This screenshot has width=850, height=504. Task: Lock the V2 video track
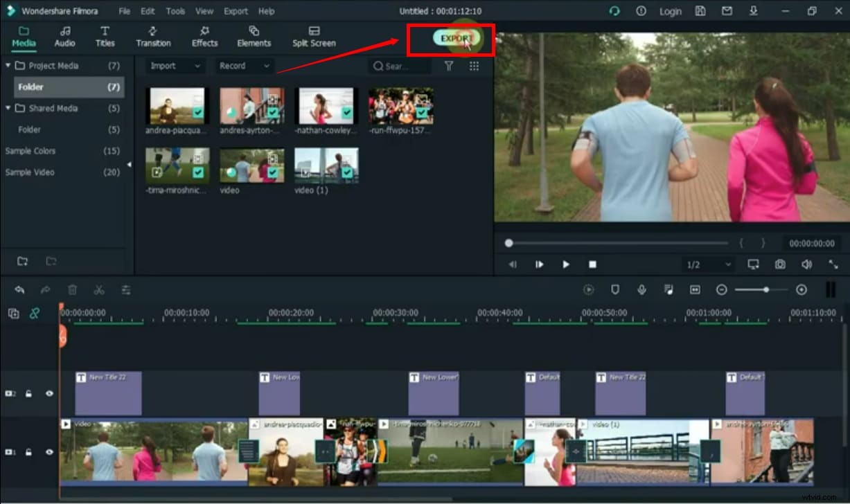[28, 393]
